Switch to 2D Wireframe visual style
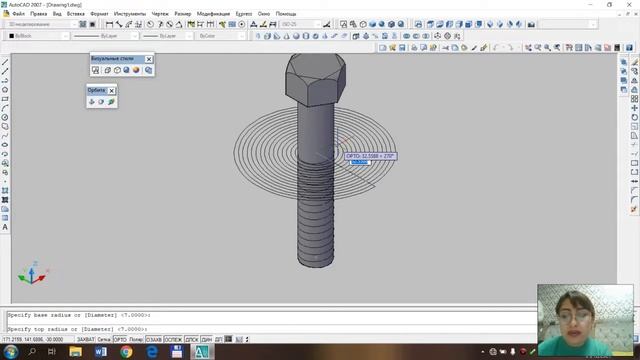This screenshot has height=360, width=640. (96, 70)
